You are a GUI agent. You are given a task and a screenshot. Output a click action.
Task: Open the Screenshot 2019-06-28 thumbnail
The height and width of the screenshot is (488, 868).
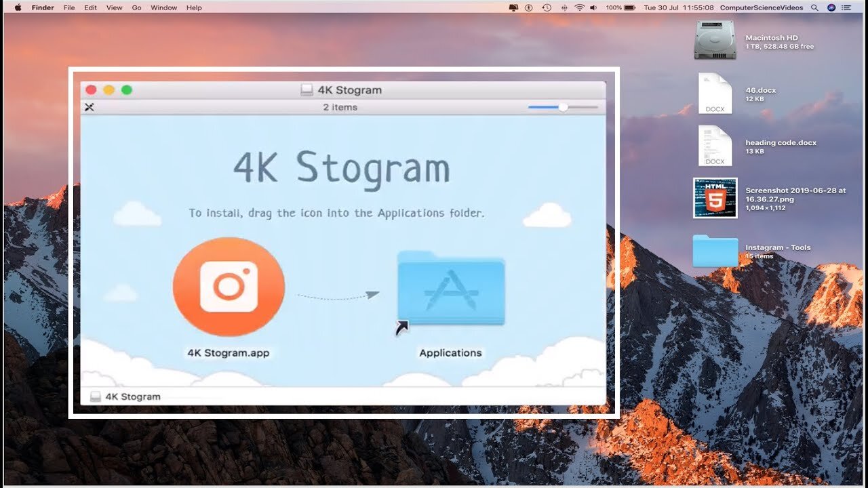(x=714, y=198)
